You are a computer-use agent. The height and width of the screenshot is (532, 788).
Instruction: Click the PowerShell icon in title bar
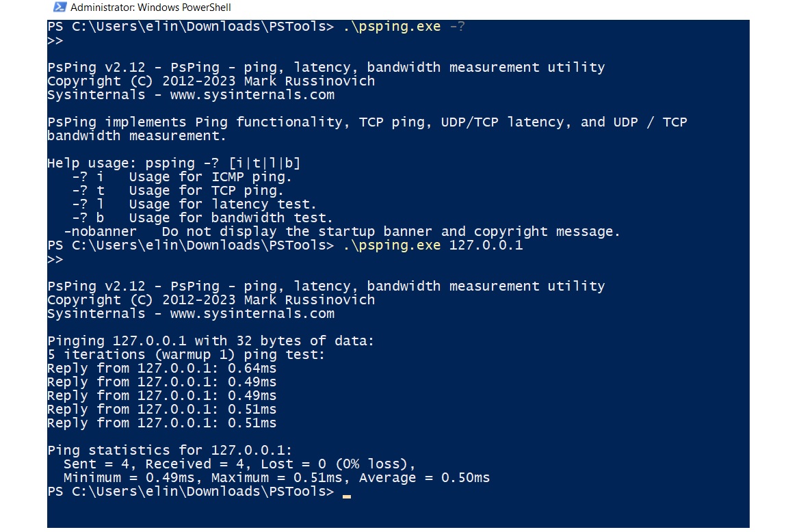[x=60, y=7]
